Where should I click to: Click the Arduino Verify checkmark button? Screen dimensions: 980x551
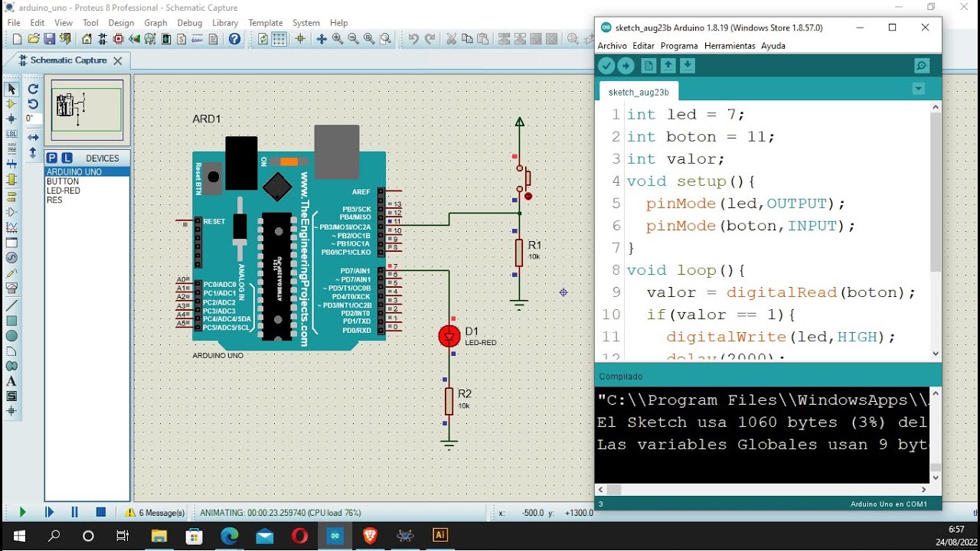coord(607,66)
